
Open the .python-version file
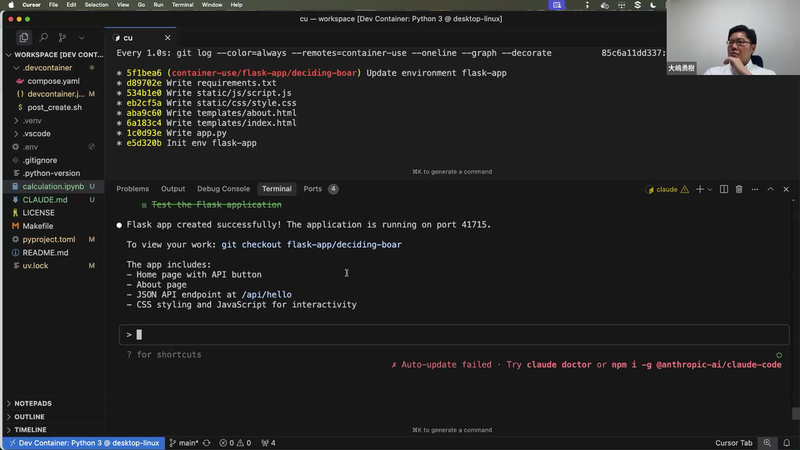coord(51,173)
